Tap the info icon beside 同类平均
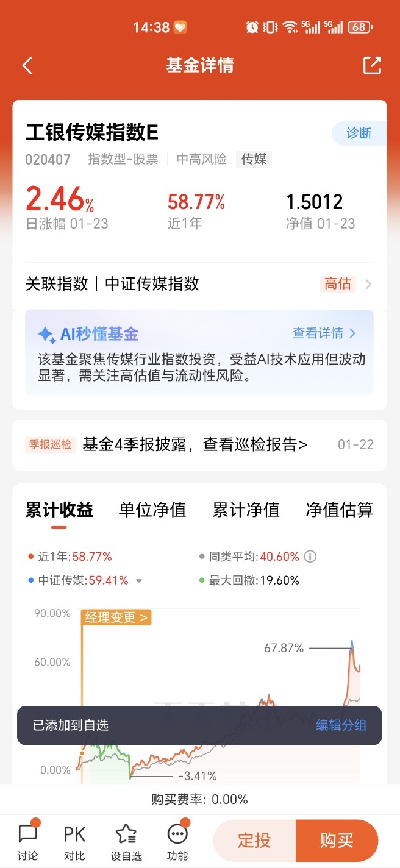 click(310, 557)
